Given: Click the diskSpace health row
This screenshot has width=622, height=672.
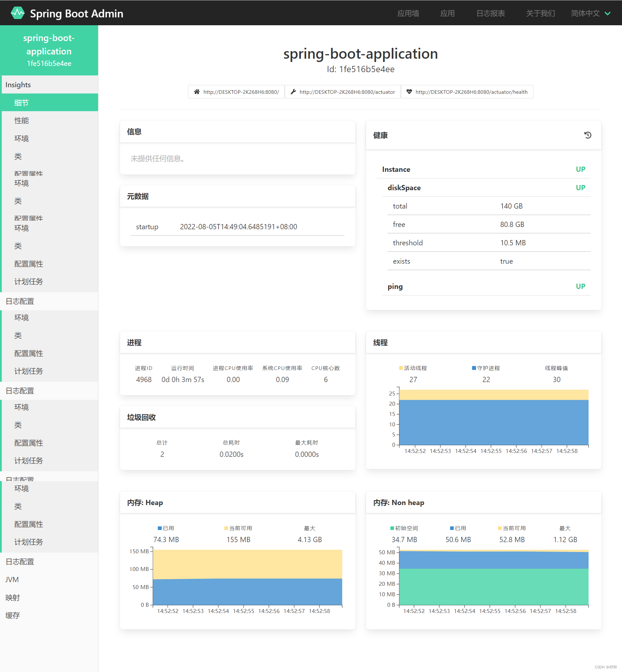Looking at the screenshot, I should click(487, 188).
